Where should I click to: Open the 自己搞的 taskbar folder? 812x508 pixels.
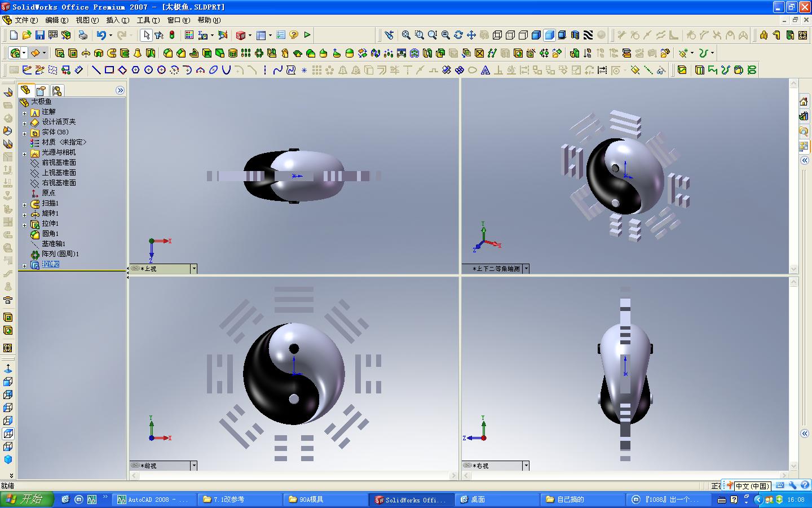(x=584, y=500)
